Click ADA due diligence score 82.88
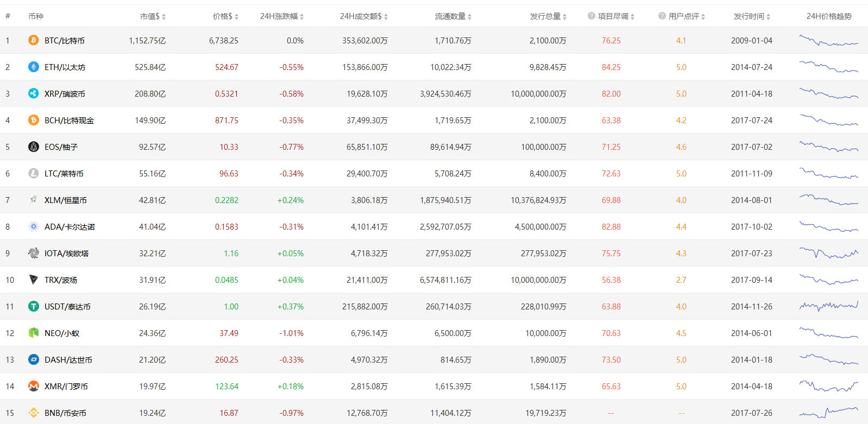 pyautogui.click(x=611, y=227)
